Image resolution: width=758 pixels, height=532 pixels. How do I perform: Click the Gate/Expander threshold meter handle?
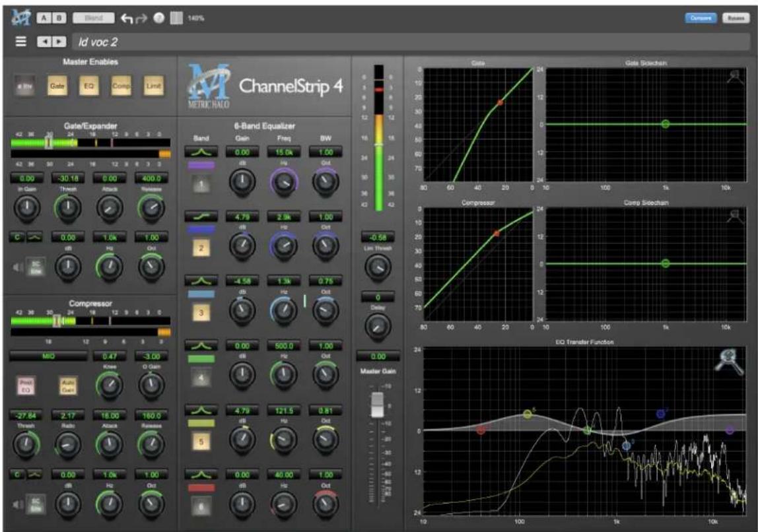click(x=49, y=143)
